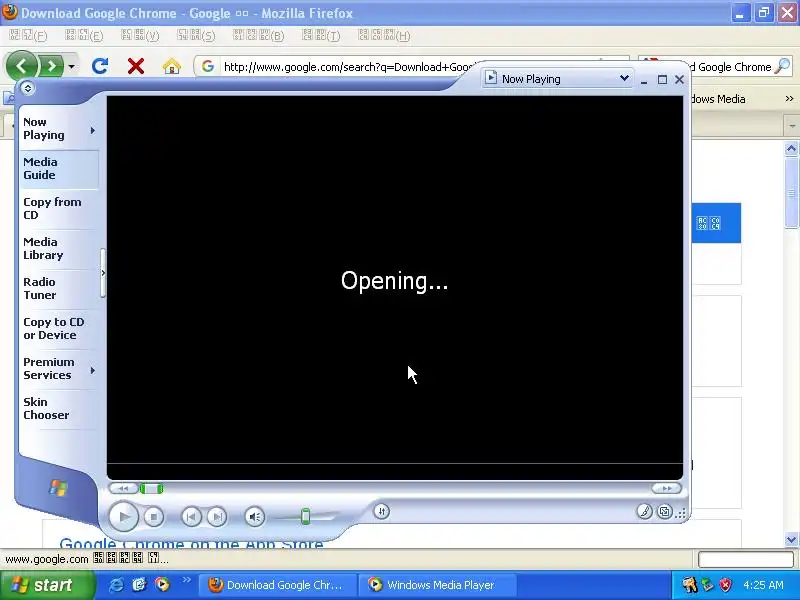Expand the Quick Launch overflow chevron
The image size is (800, 600).
tap(186, 580)
